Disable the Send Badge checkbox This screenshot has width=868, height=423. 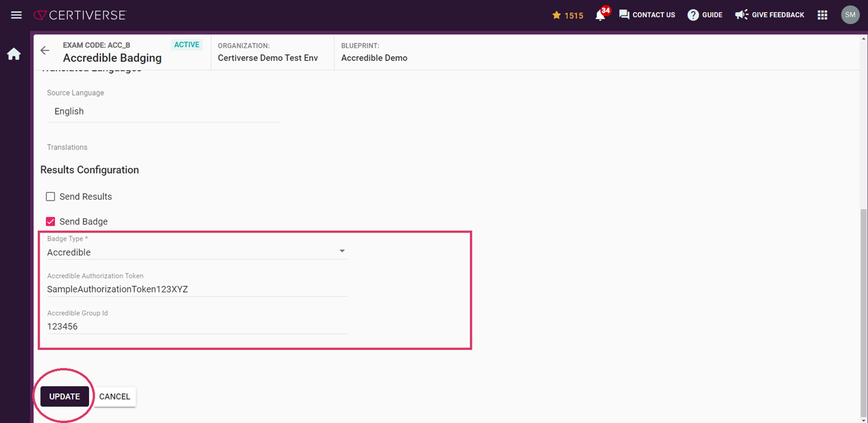(x=50, y=221)
